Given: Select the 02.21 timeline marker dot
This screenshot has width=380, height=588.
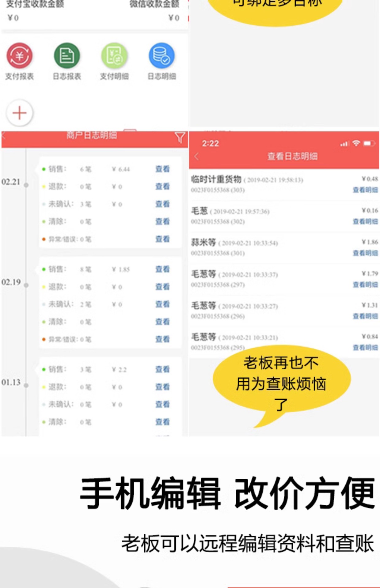Looking at the screenshot, I should pyautogui.click(x=26, y=185).
